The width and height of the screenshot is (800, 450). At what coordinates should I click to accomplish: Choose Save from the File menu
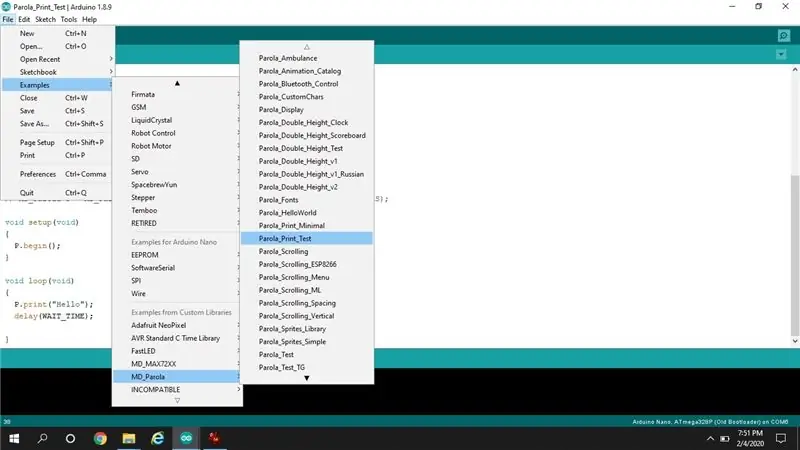coord(58,111)
